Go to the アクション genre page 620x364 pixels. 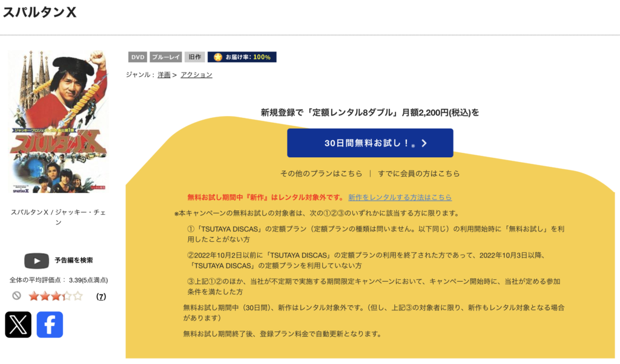196,75
